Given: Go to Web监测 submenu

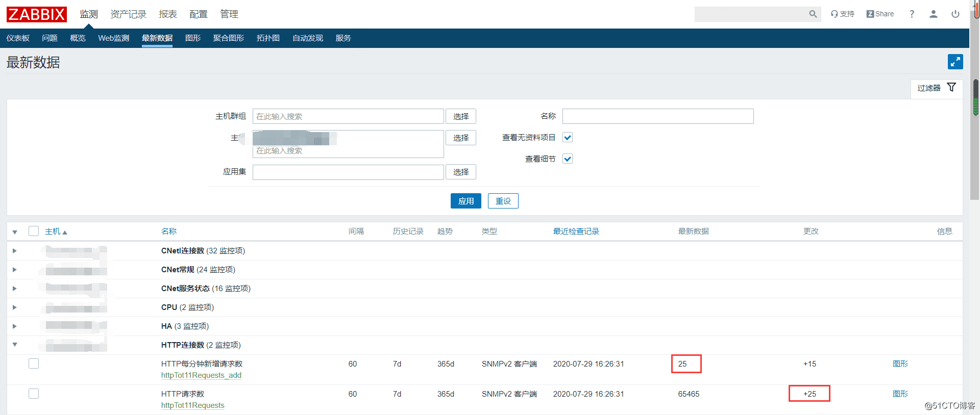Looking at the screenshot, I should pyautogui.click(x=114, y=38).
